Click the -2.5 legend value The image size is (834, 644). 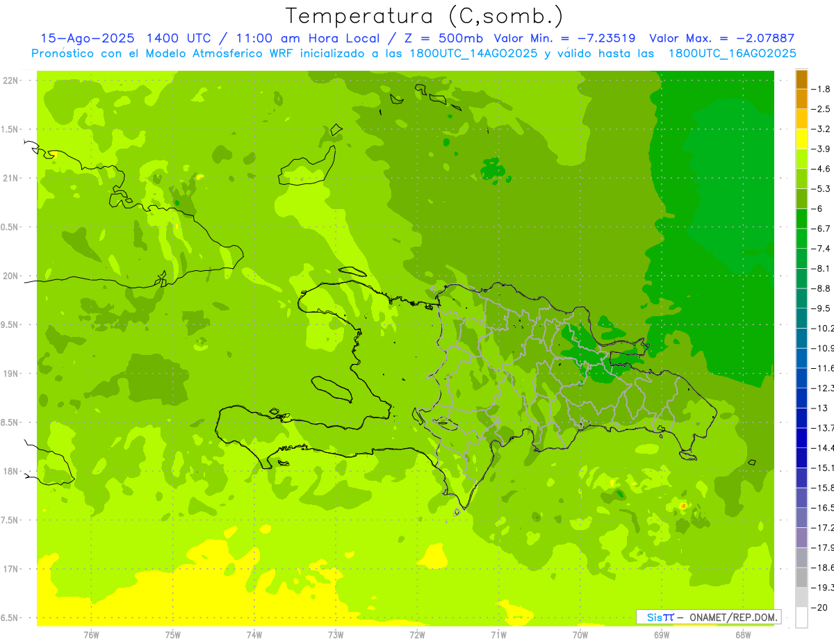coord(821,109)
